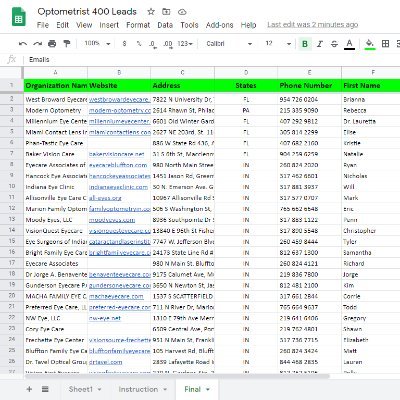The image size is (400, 400).
Task: Open the Format menu
Action: pyautogui.click(x=138, y=25)
